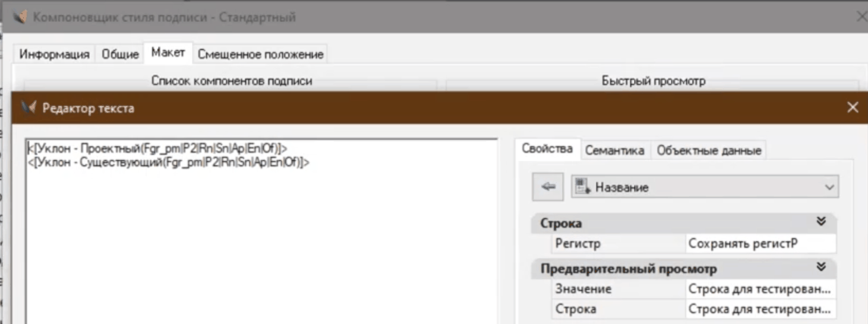Go to the Смещенное положение tab
The width and height of the screenshot is (868, 324).
(260, 55)
